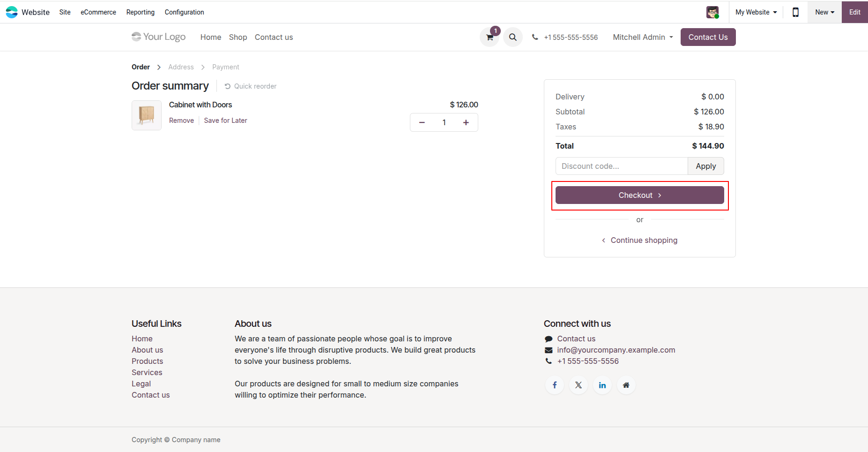The width and height of the screenshot is (868, 452).
Task: Click the Checkout button
Action: coord(640,195)
